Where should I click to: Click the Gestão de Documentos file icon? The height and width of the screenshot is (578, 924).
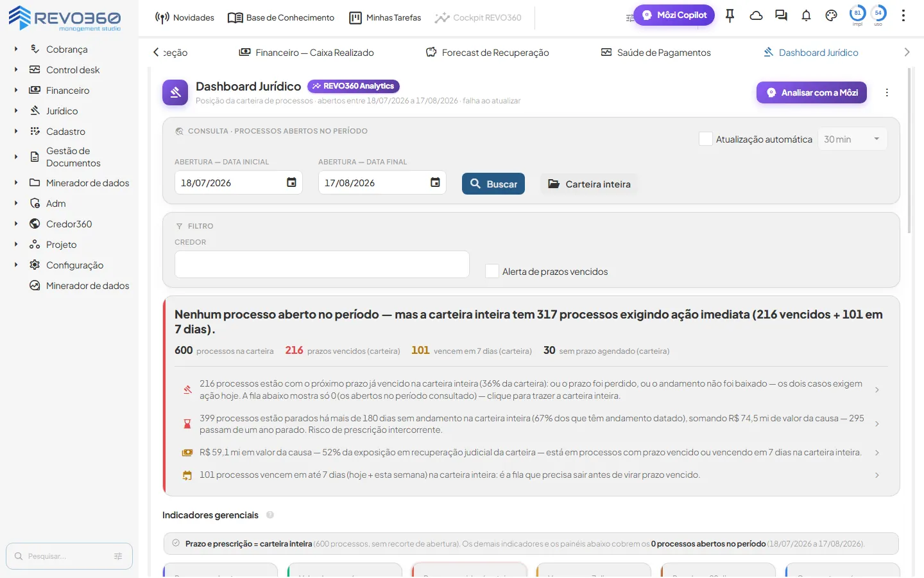35,157
